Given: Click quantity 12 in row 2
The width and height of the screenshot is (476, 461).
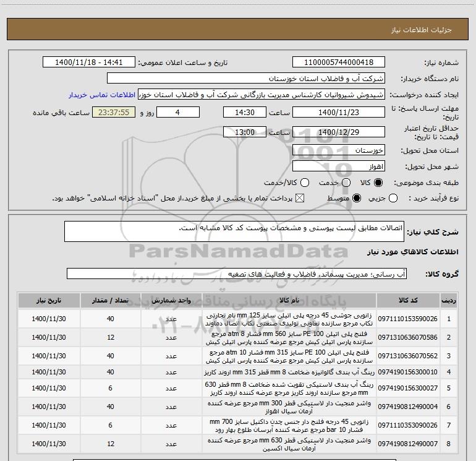Looking at the screenshot, I should click(111, 337).
